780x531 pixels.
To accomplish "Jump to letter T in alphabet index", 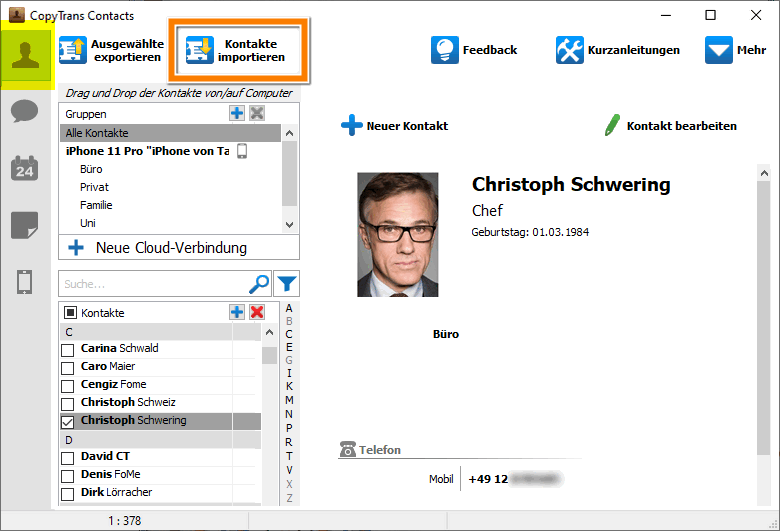I will coord(289,456).
